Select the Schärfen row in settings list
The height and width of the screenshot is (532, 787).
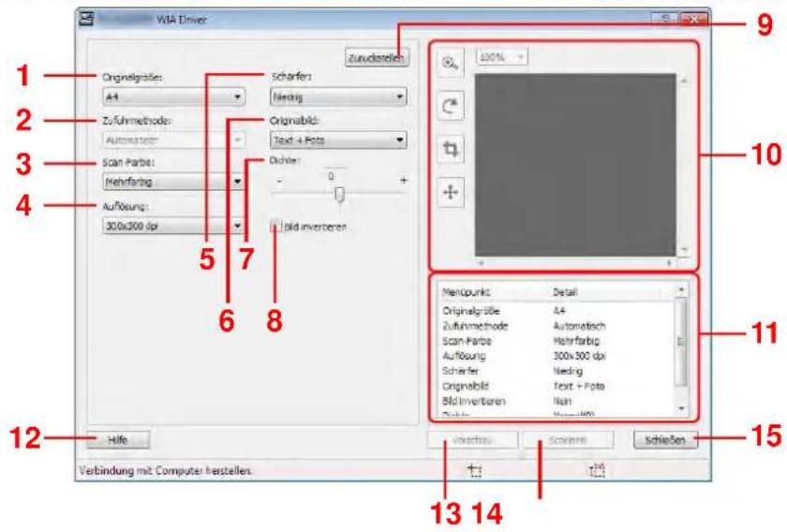[x=557, y=371]
